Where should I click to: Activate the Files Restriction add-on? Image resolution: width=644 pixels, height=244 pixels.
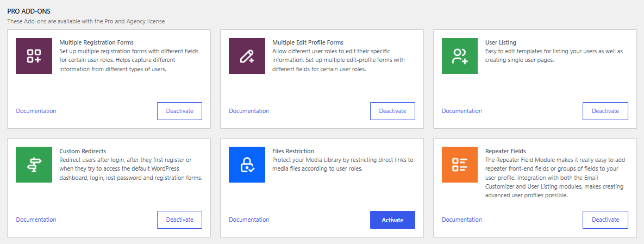coord(392,220)
